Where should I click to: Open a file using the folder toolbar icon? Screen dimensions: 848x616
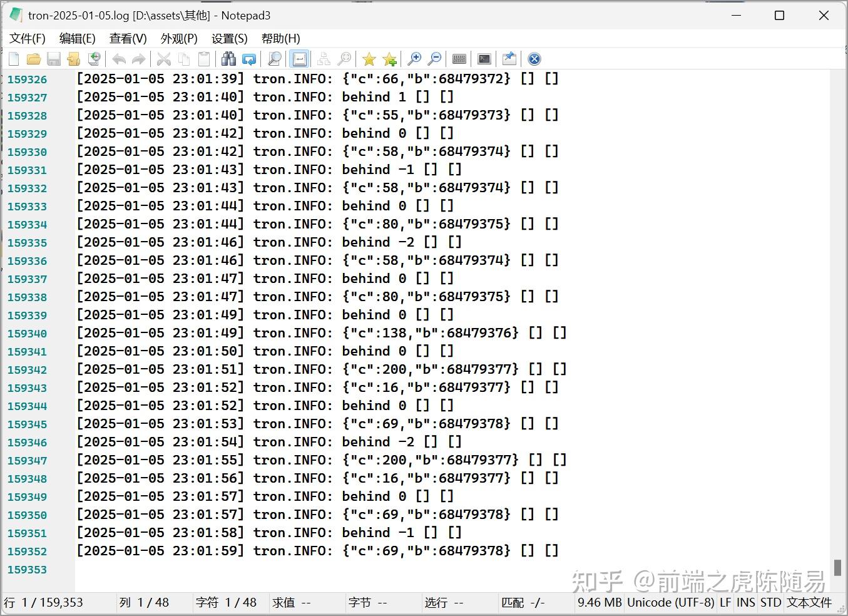[x=34, y=59]
